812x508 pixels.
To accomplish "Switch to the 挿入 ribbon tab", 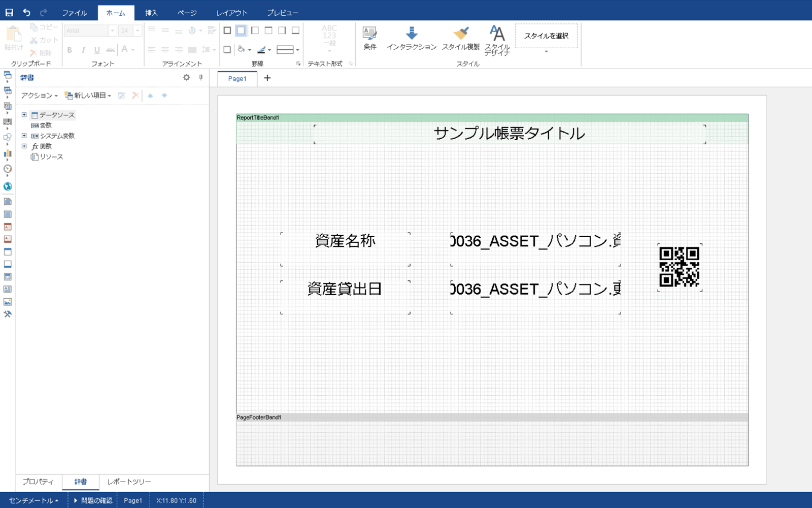I will click(151, 13).
